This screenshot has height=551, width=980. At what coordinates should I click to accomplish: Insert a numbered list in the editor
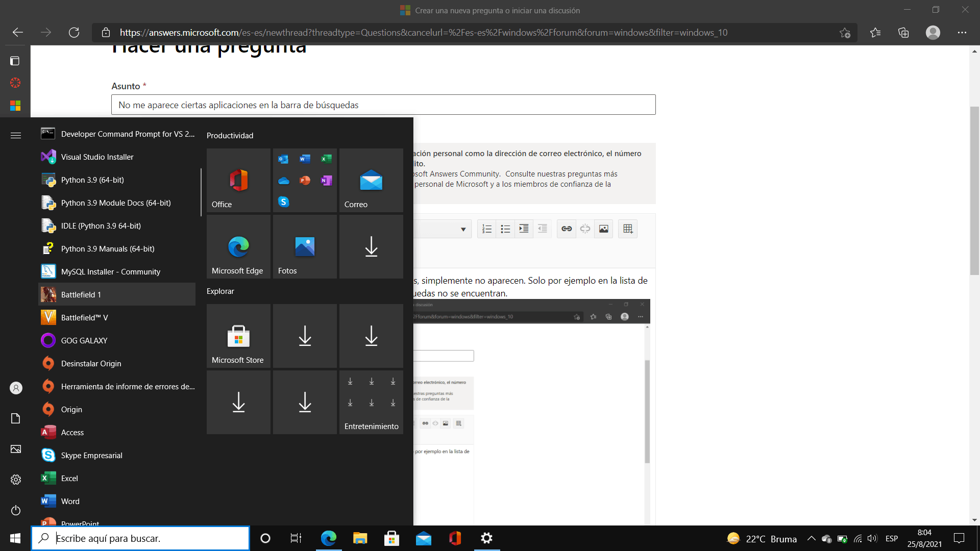(x=487, y=229)
